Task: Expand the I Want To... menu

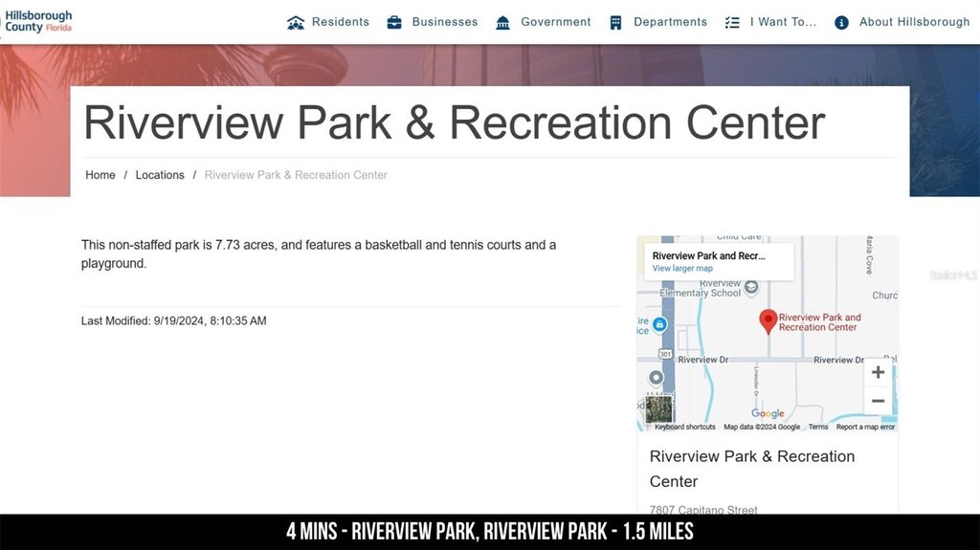Action: 783,22
